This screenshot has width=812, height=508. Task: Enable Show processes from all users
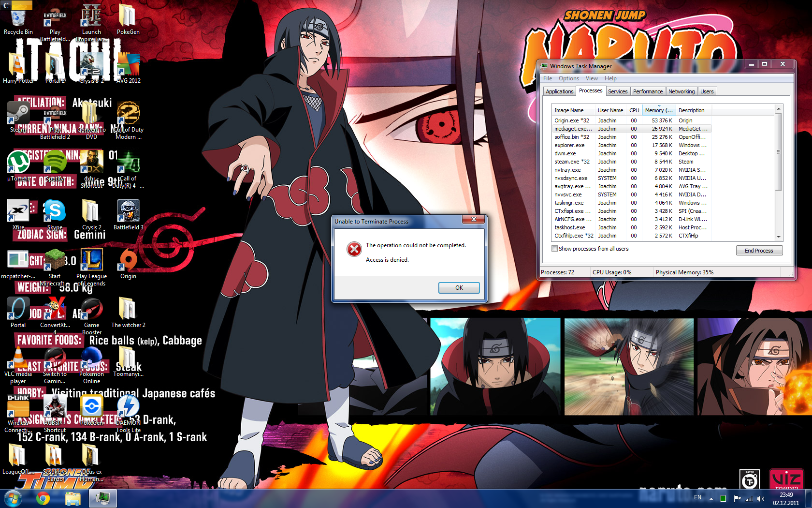(554, 249)
